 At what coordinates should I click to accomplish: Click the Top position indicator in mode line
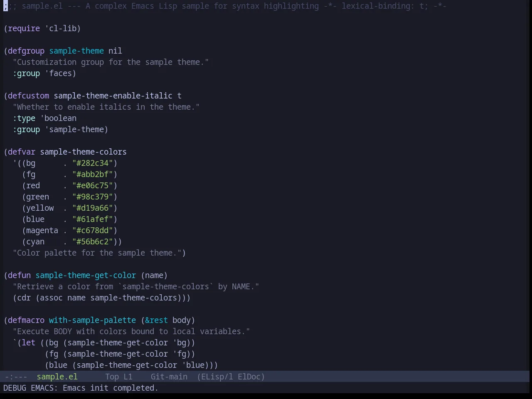(x=112, y=377)
